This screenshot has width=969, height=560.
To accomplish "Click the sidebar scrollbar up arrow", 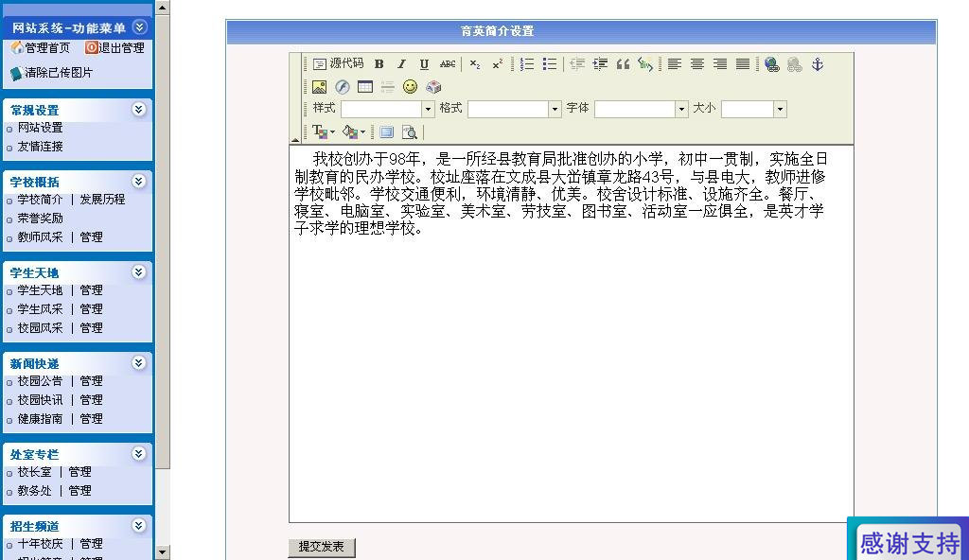I will (x=163, y=7).
